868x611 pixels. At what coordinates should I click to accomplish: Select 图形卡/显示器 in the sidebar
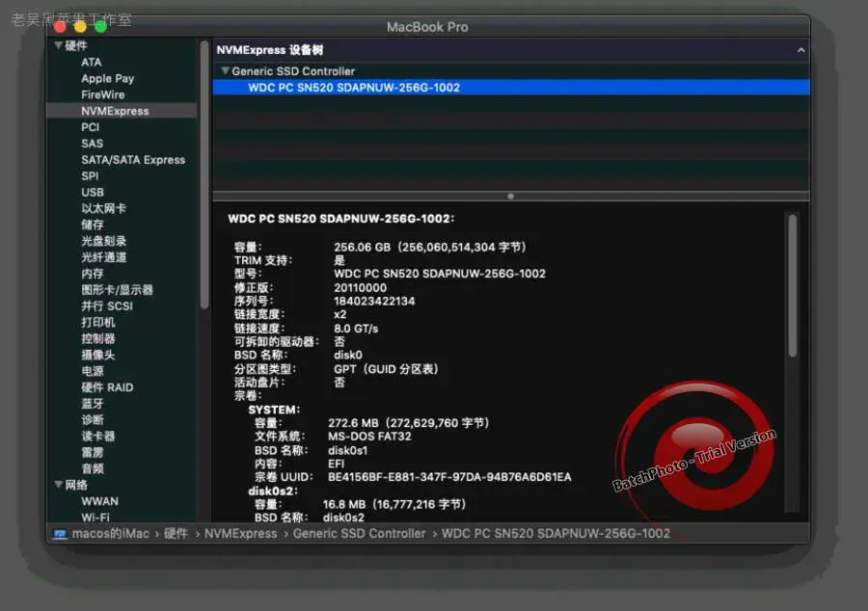117,290
